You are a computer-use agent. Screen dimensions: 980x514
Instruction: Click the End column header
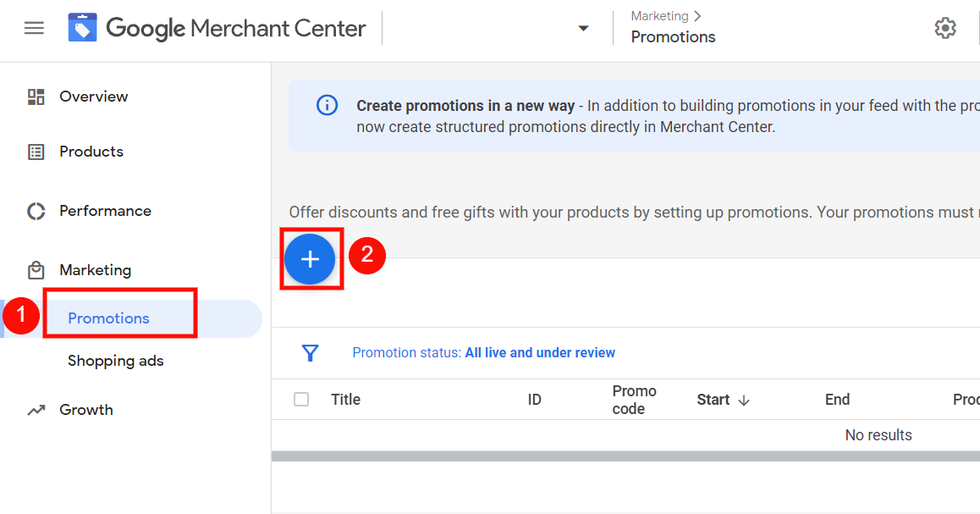(x=838, y=400)
